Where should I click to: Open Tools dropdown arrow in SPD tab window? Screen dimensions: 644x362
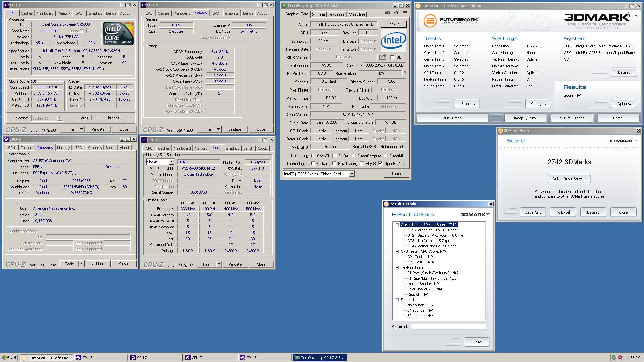tap(219, 264)
